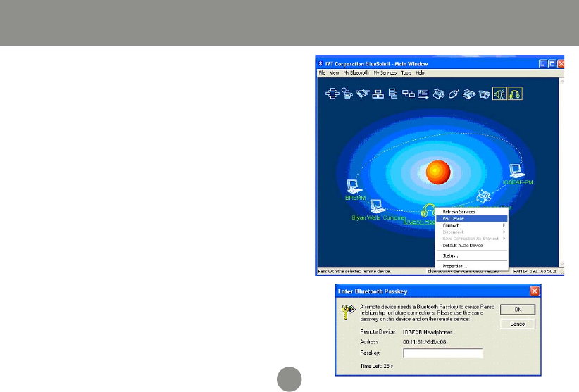Screen dimensions: 579x392
Task: Open the Tools menu
Action: pos(406,73)
